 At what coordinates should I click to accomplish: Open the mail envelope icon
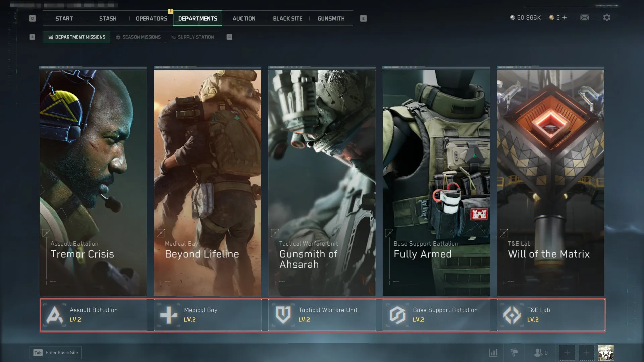(x=585, y=17)
